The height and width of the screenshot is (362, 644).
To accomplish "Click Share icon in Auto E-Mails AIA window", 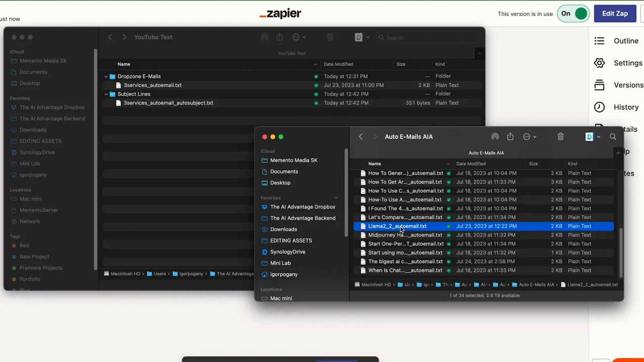I will (x=510, y=136).
